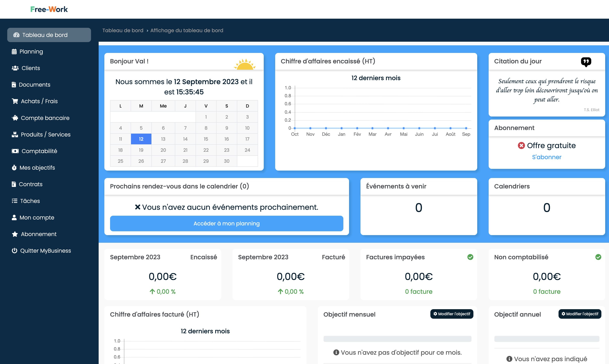This screenshot has width=609, height=364.
Task: Click the Comptabilité money icon
Action: 15,151
